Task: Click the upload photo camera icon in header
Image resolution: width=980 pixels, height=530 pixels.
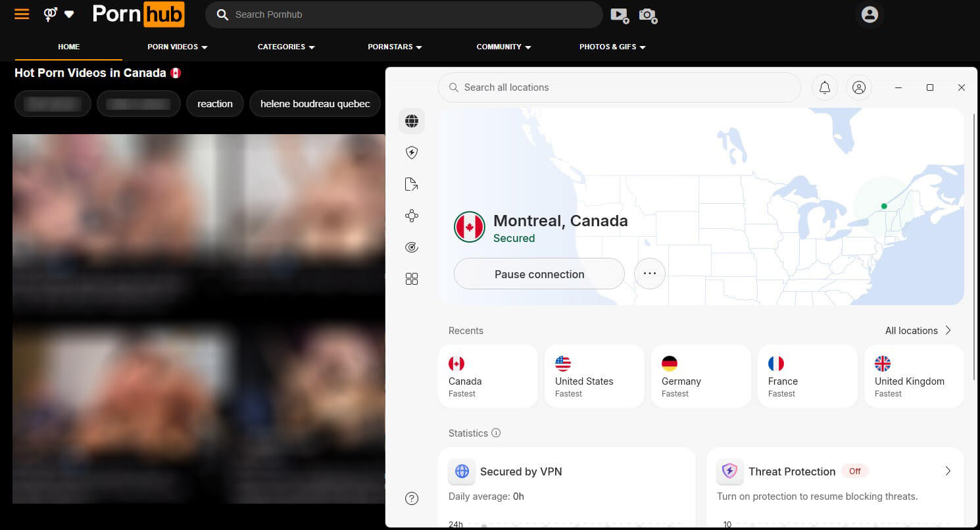Action: pyautogui.click(x=648, y=15)
